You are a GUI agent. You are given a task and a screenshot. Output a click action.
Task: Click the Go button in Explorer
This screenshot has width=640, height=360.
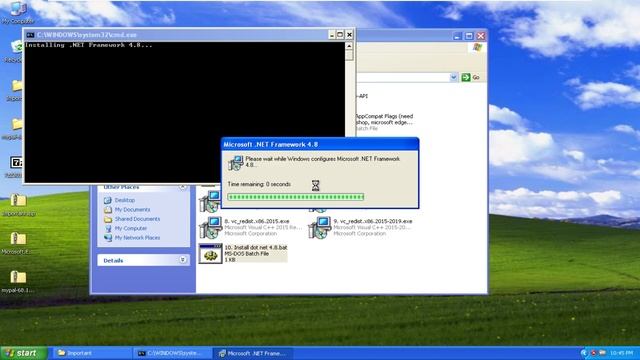(x=471, y=77)
